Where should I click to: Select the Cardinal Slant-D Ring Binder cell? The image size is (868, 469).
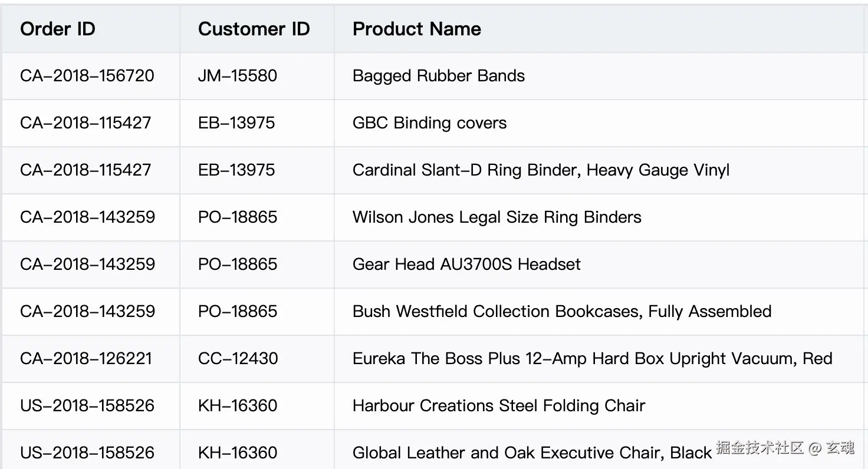coord(541,170)
